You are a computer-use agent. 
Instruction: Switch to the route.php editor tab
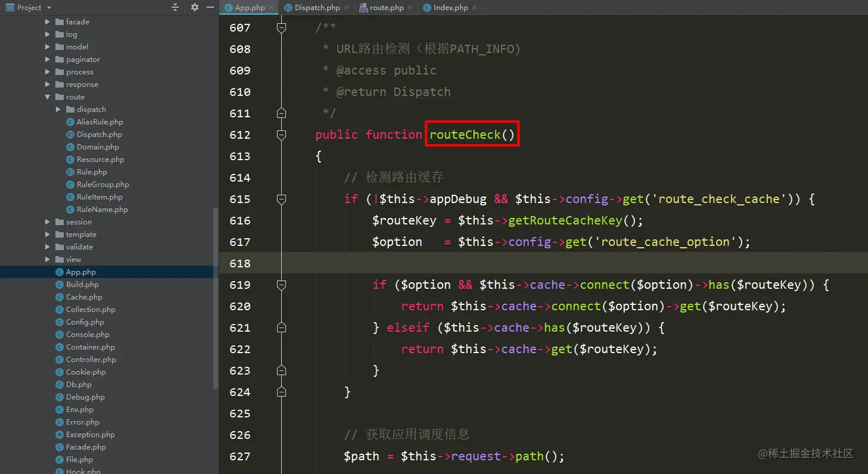pyautogui.click(x=386, y=8)
